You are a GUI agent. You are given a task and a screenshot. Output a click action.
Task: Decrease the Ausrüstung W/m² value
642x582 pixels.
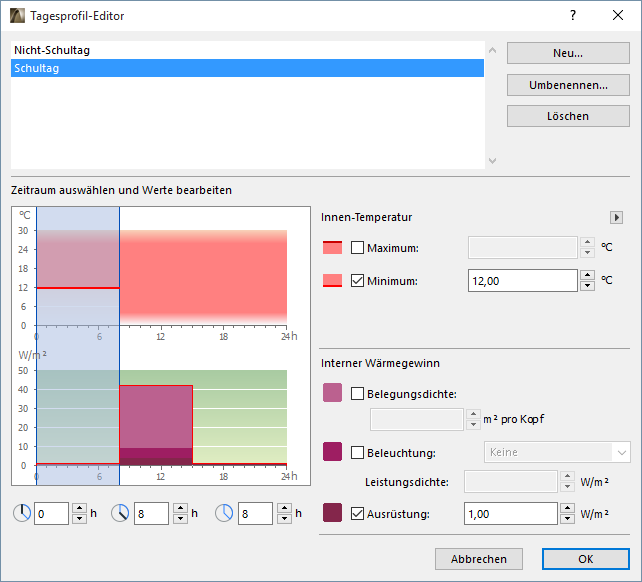[x=567, y=519]
